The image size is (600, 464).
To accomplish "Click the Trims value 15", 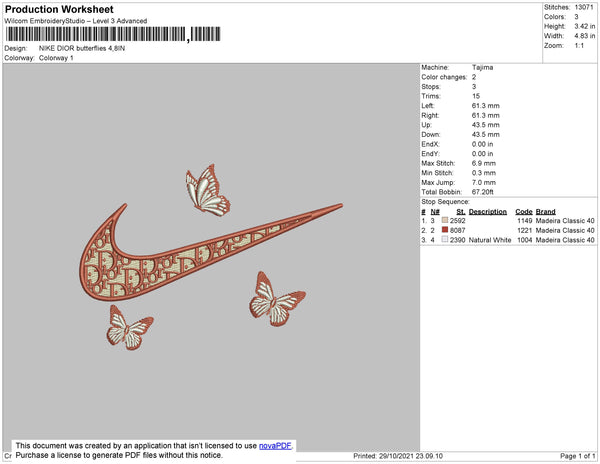I will (x=476, y=96).
